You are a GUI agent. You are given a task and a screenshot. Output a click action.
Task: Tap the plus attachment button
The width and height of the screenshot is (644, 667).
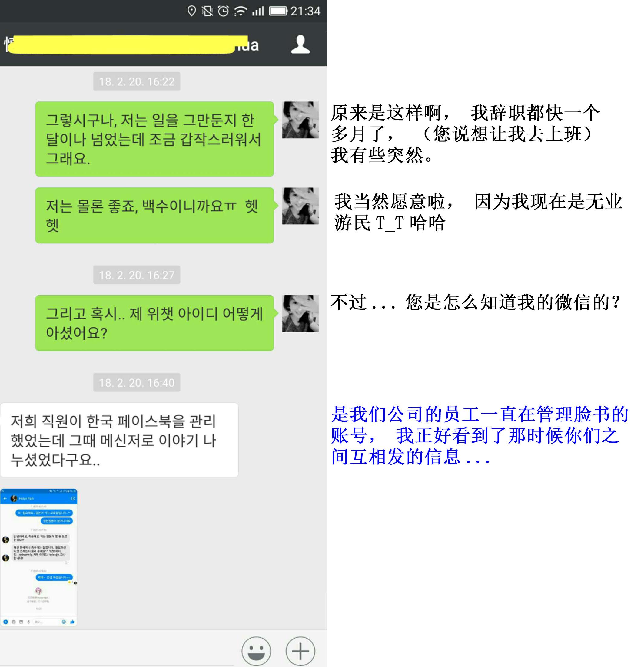pyautogui.click(x=300, y=651)
